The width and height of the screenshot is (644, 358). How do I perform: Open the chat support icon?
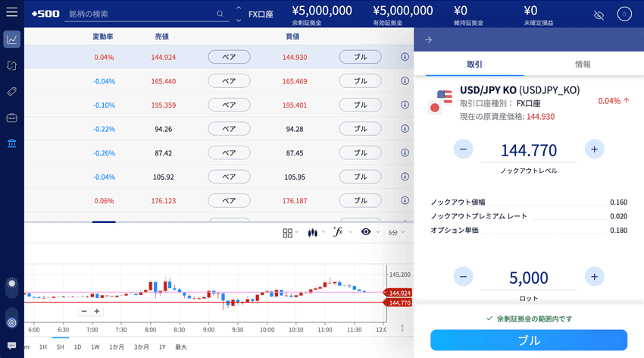pos(12,346)
